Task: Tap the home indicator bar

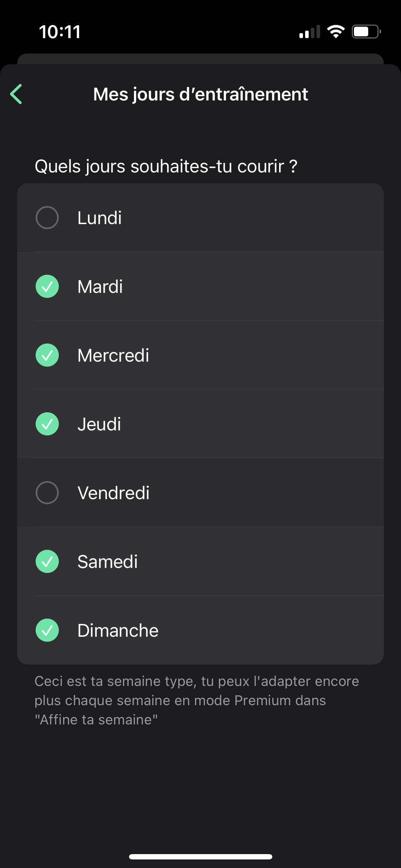Action: click(x=200, y=857)
